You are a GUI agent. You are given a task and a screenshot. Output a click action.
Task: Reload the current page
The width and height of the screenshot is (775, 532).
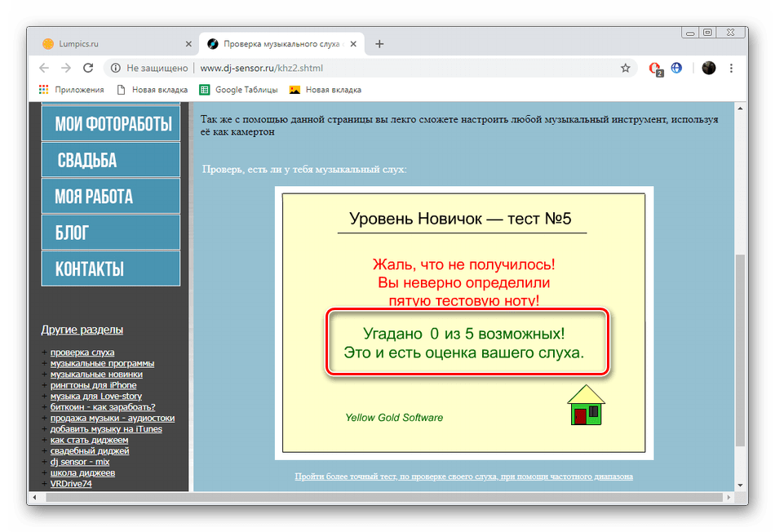[x=88, y=69]
